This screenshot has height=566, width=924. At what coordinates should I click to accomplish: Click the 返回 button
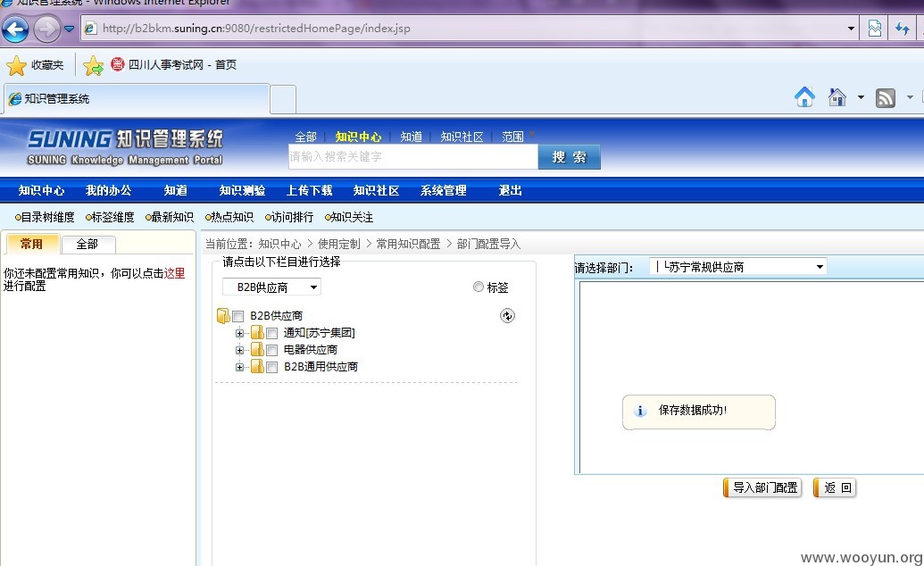(x=835, y=487)
